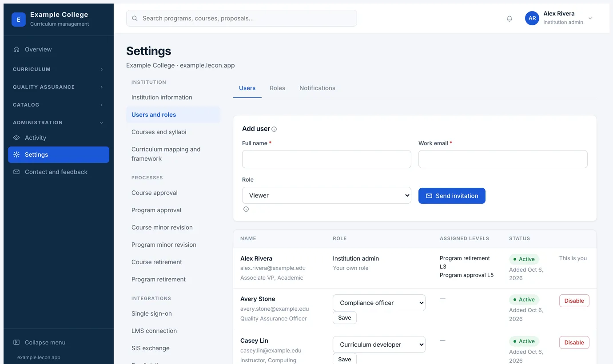The image size is (613, 364).
Task: Click the info icon below the Role dropdown
Action: (x=246, y=209)
